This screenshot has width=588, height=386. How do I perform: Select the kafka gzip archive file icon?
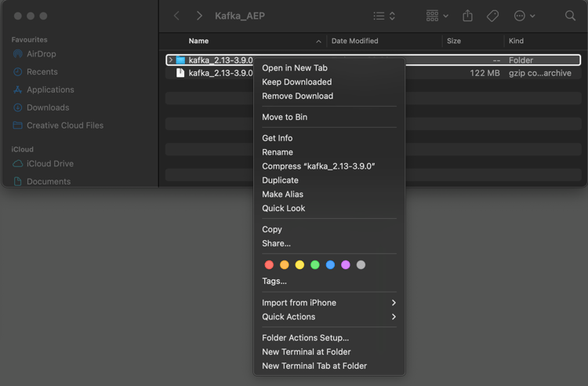(180, 73)
